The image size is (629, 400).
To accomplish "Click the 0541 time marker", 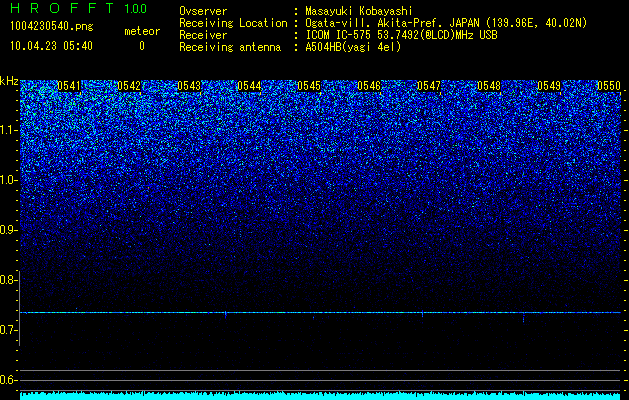I will pos(69,86).
